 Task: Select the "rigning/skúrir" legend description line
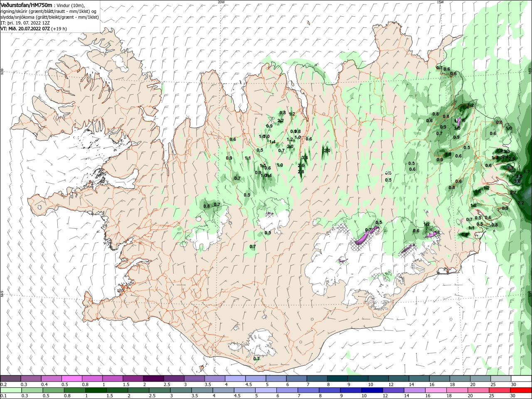pos(49,11)
